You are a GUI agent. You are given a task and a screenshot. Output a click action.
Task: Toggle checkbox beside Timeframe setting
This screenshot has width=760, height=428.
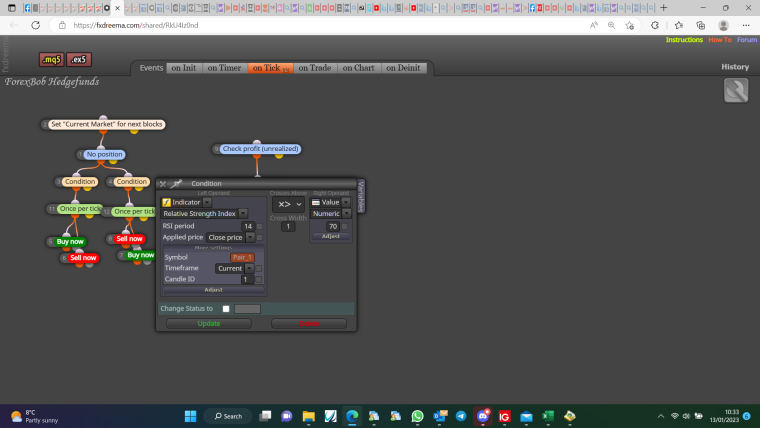coord(258,269)
